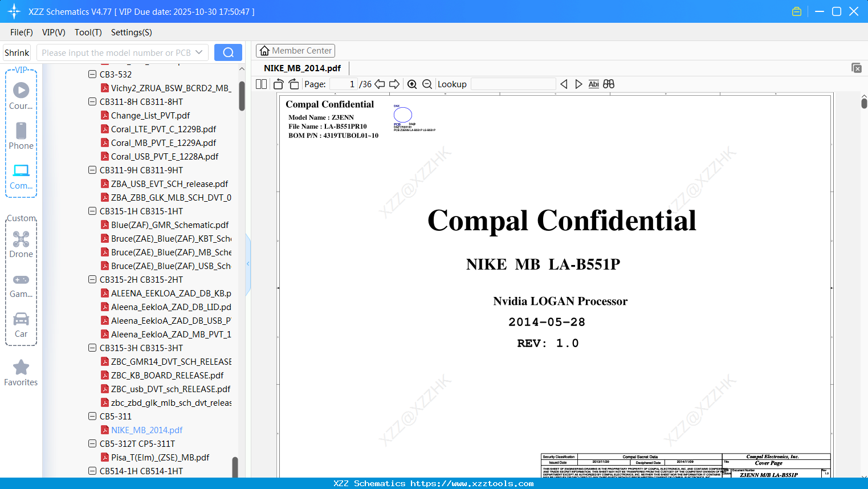Open the Course sidebar category
The image size is (868, 489).
tap(21, 96)
